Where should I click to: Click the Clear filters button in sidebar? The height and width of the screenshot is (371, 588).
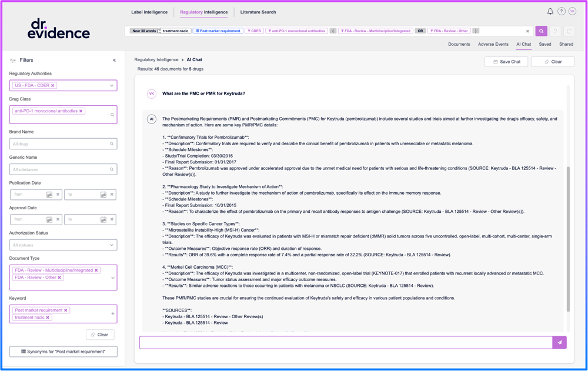[100, 335]
